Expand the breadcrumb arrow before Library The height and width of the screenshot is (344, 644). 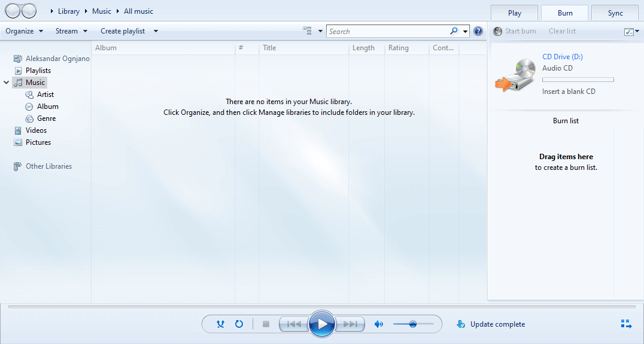pyautogui.click(x=51, y=11)
